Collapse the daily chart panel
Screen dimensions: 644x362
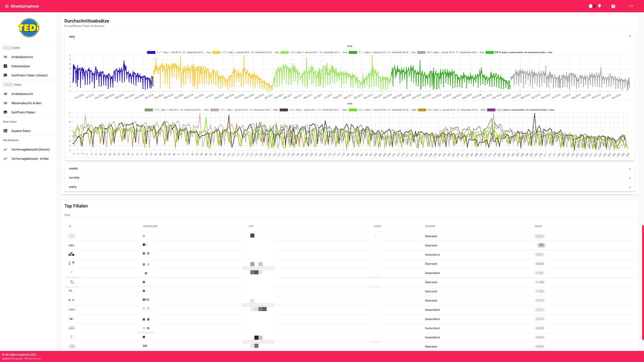(x=630, y=36)
